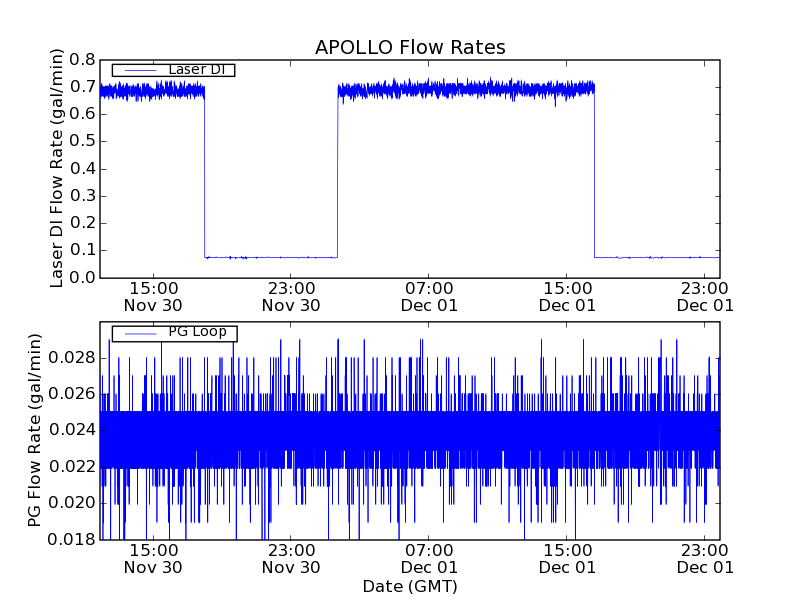
Task: Click the 0.8 tick on upper y-axis
Action: tap(81, 60)
